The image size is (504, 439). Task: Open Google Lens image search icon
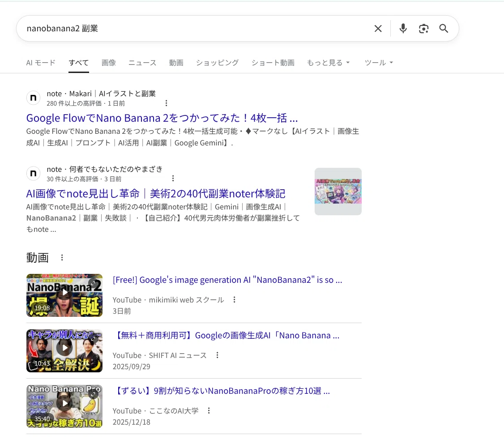point(423,29)
